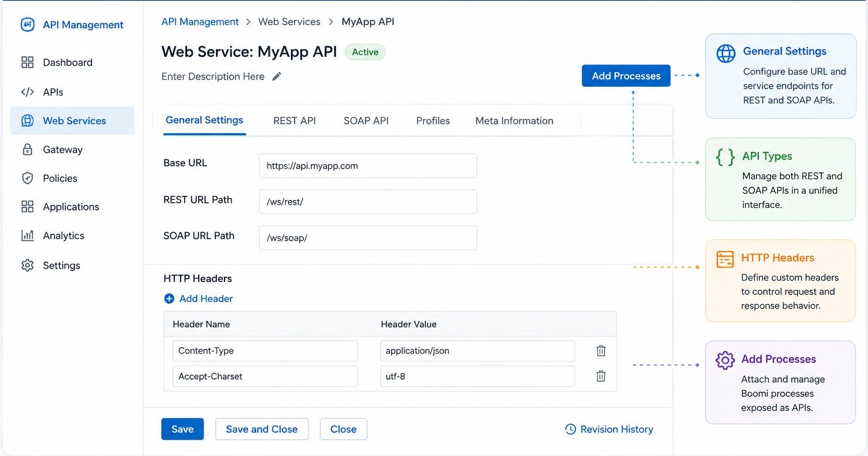Open the SOAP API tab
The image size is (868, 456).
pos(366,121)
